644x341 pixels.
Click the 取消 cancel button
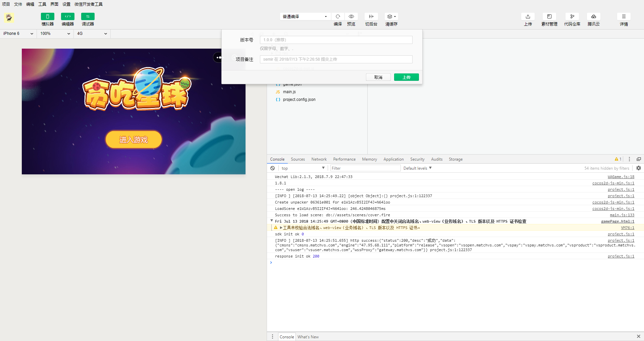tap(378, 77)
